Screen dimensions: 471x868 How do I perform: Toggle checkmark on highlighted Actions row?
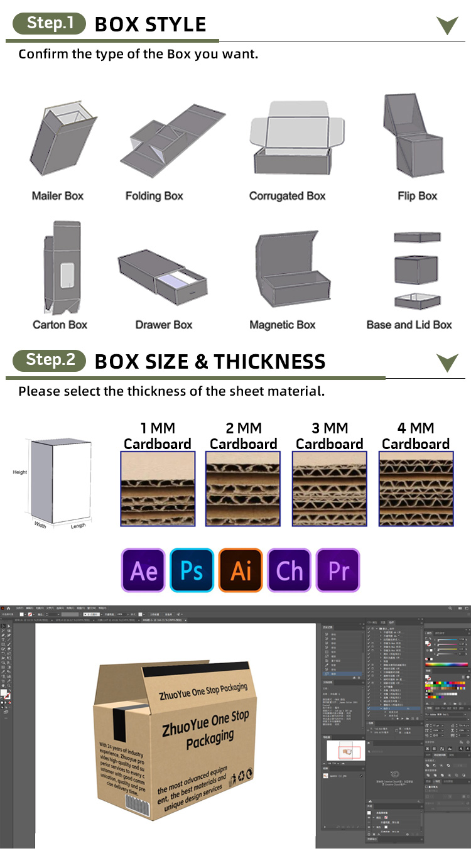point(369,708)
